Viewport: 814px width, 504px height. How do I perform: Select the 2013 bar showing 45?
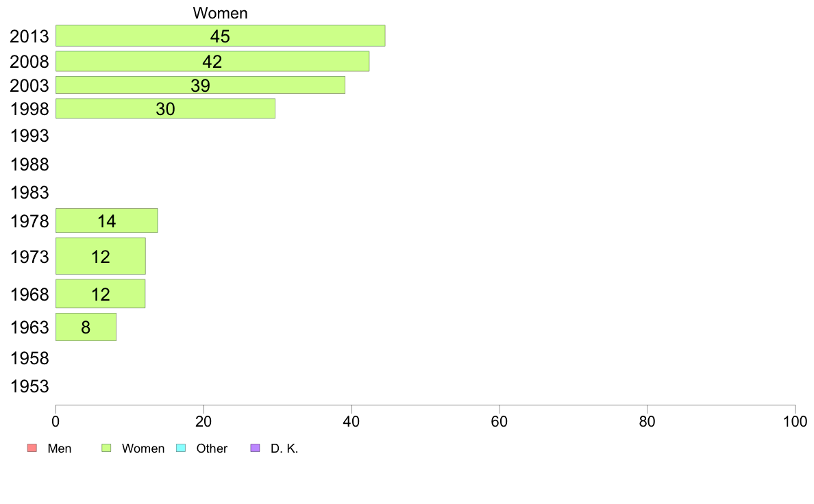point(221,36)
